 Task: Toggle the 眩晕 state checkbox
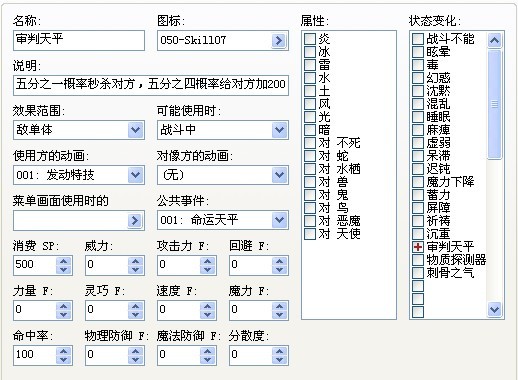click(x=418, y=52)
